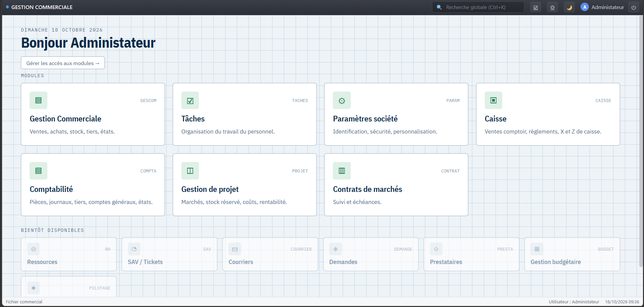Toggle dark mode with the moon icon
The image size is (644, 307).
click(569, 7)
